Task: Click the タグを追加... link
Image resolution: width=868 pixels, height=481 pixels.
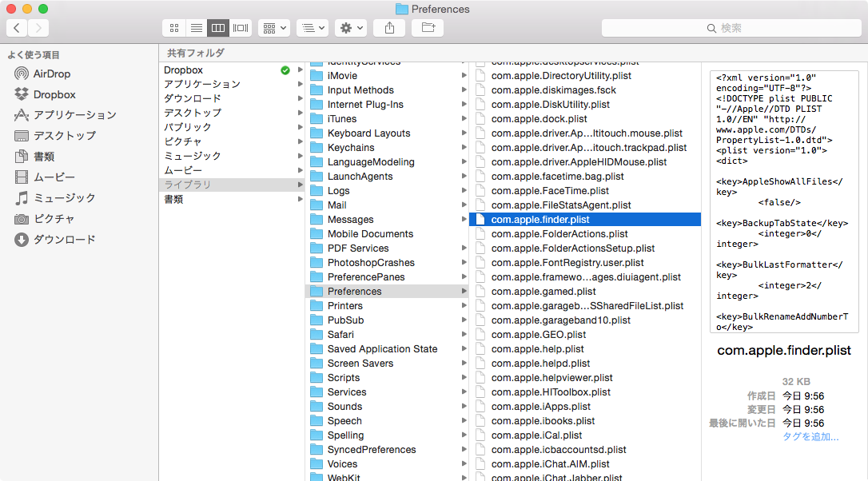Action: [x=810, y=437]
